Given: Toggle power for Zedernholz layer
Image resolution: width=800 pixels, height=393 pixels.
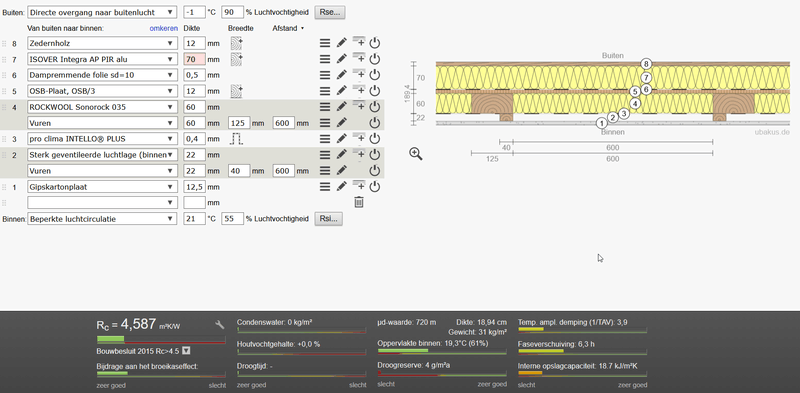Looking at the screenshot, I should tap(375, 43).
